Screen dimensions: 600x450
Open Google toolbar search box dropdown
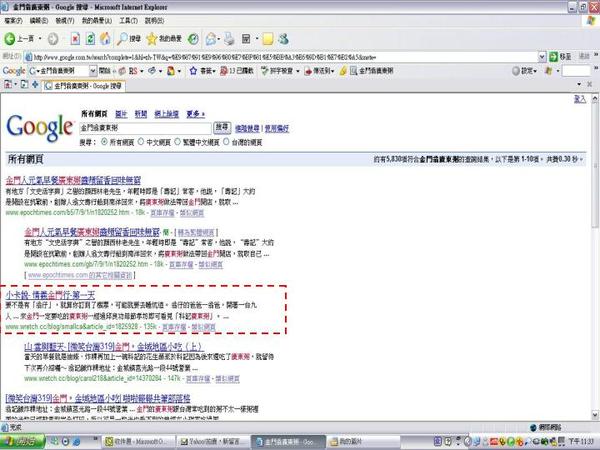click(x=93, y=71)
